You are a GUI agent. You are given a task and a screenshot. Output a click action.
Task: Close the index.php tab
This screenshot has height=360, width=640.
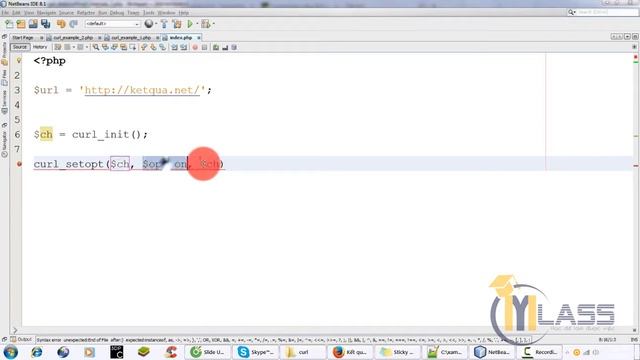pyautogui.click(x=199, y=38)
